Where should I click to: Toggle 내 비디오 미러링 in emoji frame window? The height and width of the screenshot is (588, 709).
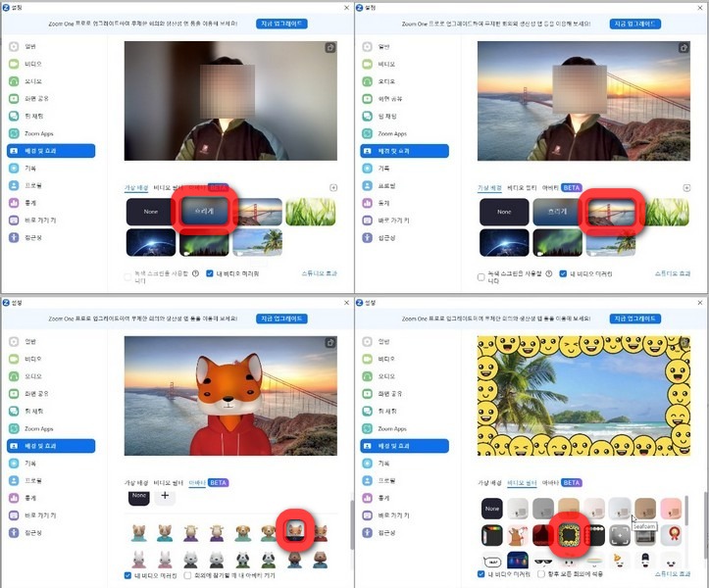coord(481,574)
